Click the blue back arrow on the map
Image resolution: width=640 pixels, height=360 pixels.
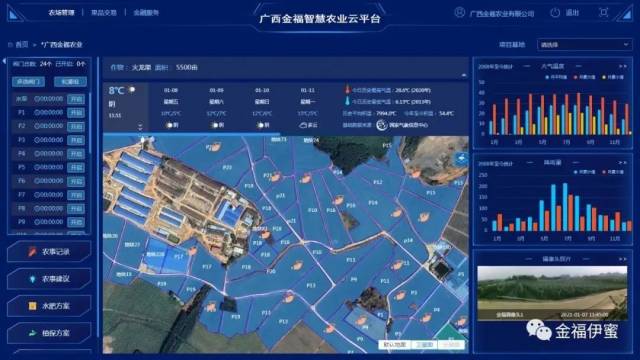pos(462,158)
